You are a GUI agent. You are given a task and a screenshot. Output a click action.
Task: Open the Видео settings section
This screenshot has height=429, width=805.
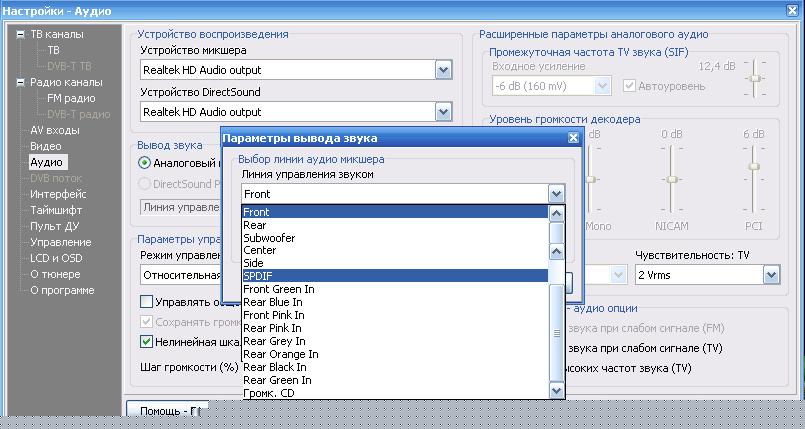[x=45, y=146]
